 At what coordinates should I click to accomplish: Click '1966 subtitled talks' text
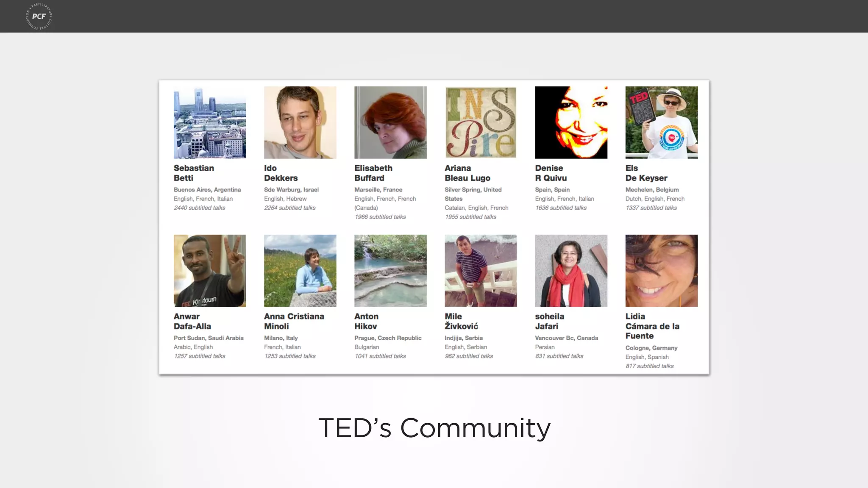point(380,216)
